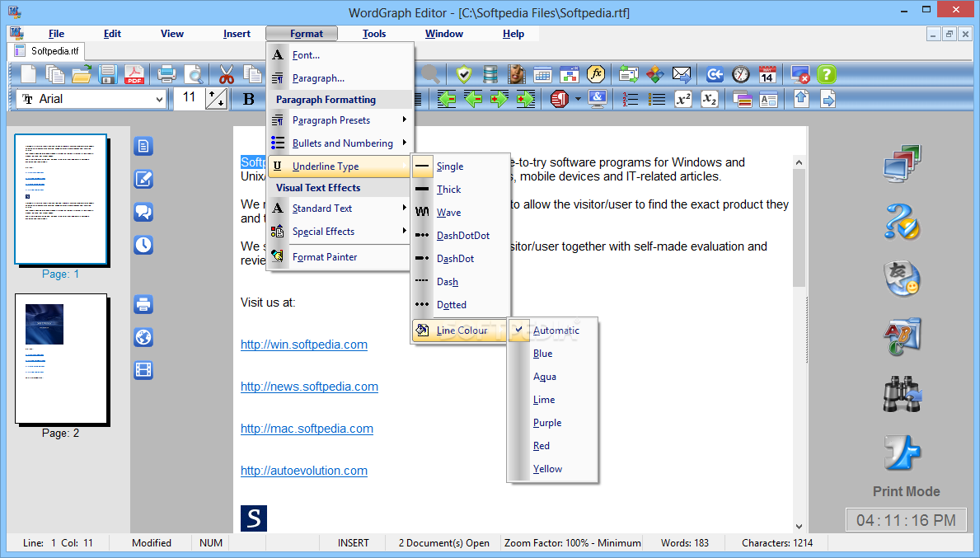Apply subscript with the x₂ icon
Viewport: 980px width, 558px height.
(710, 100)
